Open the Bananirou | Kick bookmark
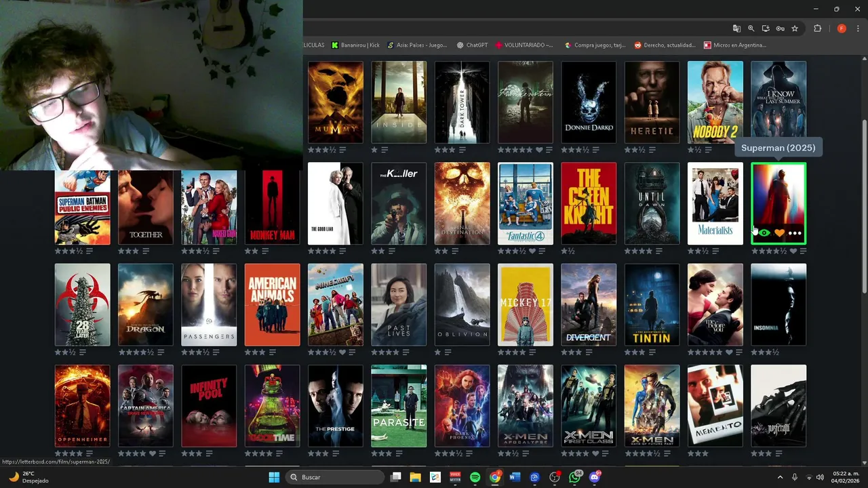 click(x=356, y=45)
